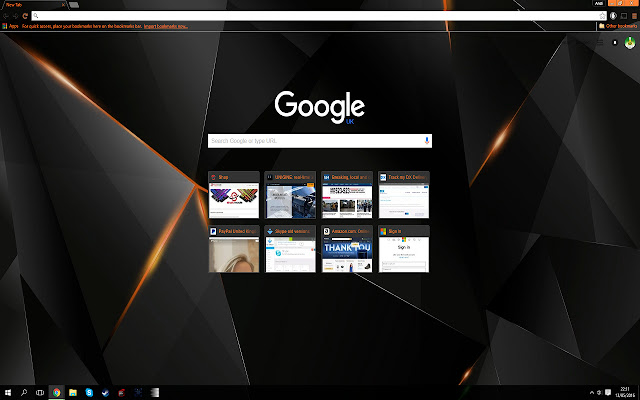Click the Google account avatar
640x400 pixels.
pos(630,42)
